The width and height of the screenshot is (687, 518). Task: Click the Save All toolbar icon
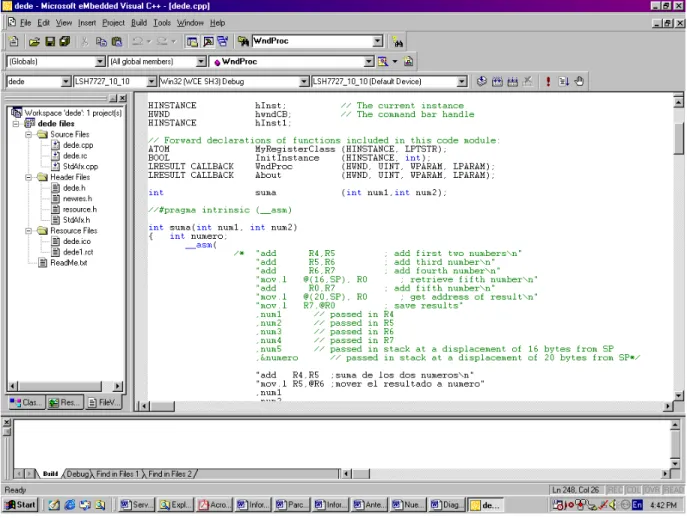point(65,42)
